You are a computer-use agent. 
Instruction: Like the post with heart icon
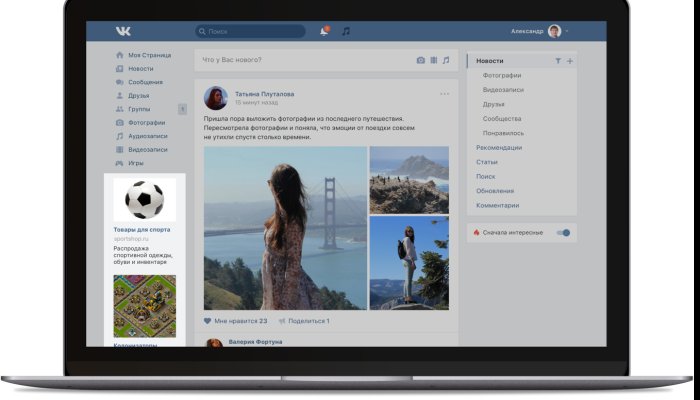207,321
